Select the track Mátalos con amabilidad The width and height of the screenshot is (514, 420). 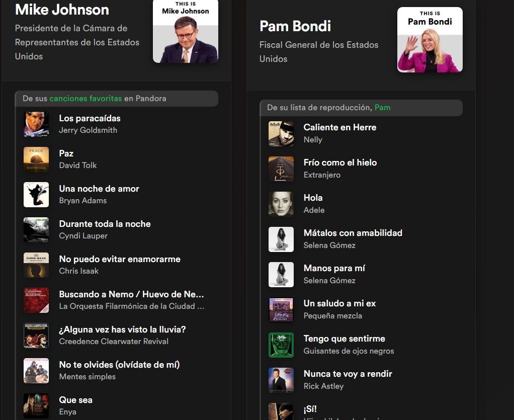point(353,233)
